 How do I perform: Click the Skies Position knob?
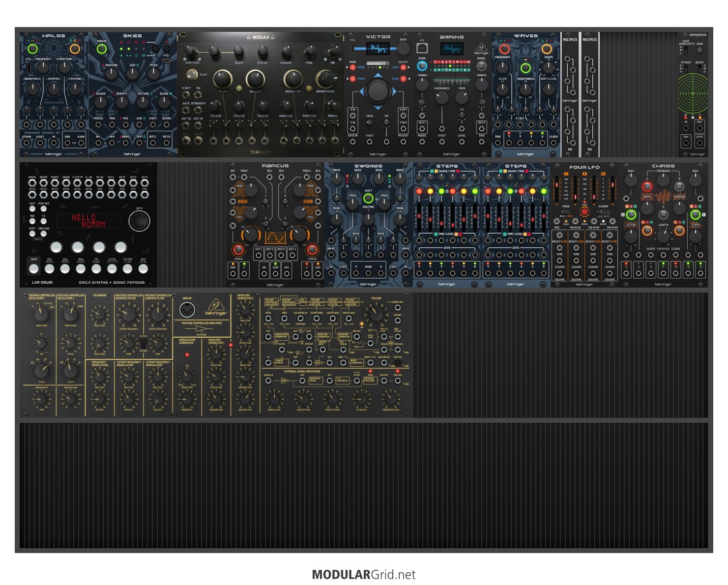pyautogui.click(x=112, y=74)
